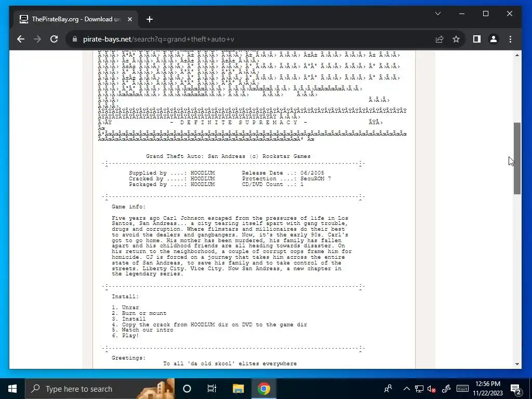Viewport: 532px width, 399px height.
Task: Open File Explorer from taskbar
Action: point(238,389)
